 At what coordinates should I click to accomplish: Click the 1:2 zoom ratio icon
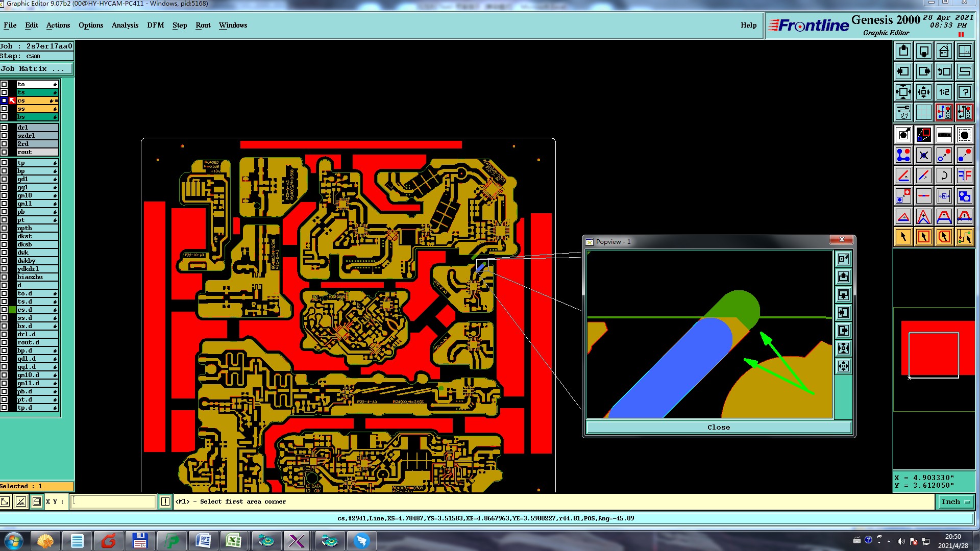[944, 92]
